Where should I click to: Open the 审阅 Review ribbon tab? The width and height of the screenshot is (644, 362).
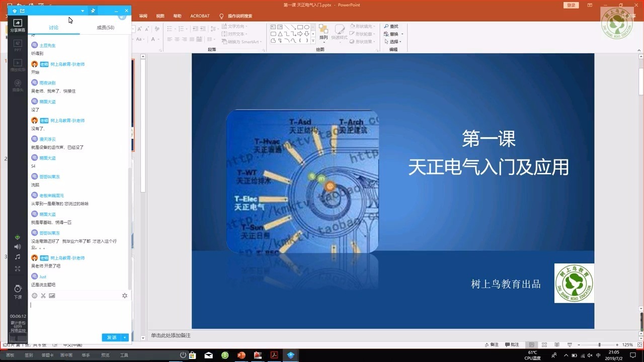[x=143, y=16]
